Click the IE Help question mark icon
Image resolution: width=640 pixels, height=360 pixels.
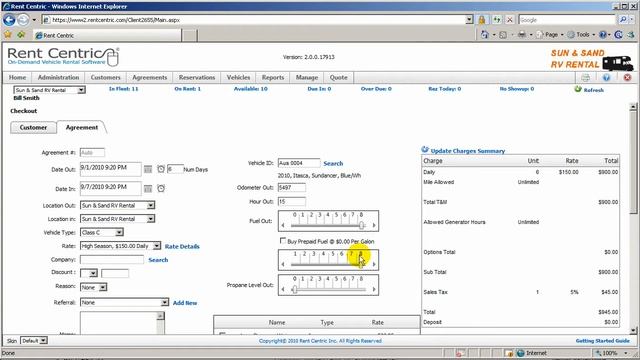coord(603,35)
